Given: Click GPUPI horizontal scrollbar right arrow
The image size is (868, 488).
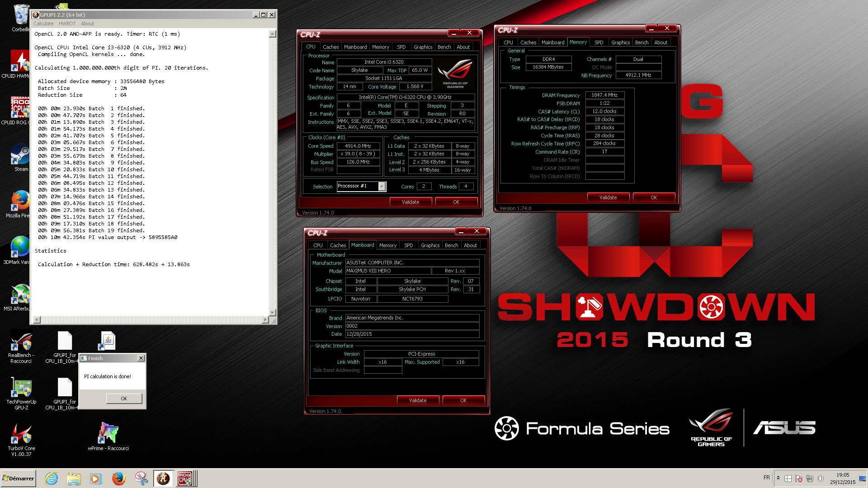Looking at the screenshot, I should click(x=265, y=320).
